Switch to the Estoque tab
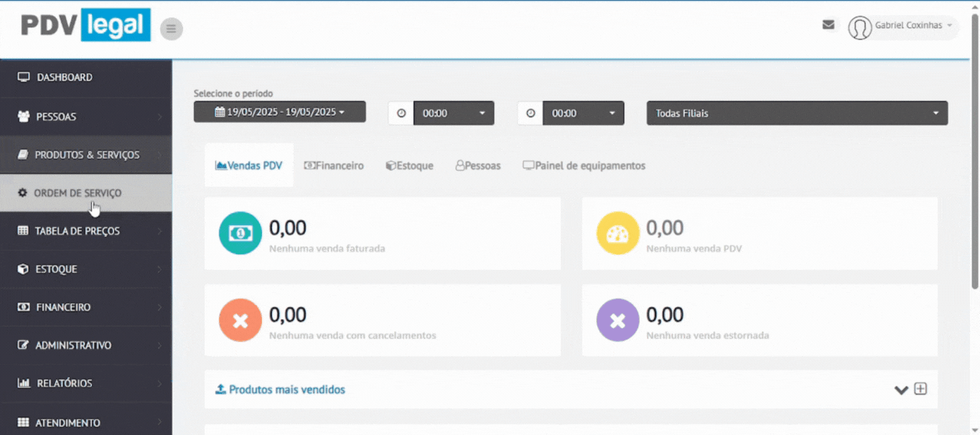The image size is (980, 435). point(409,166)
